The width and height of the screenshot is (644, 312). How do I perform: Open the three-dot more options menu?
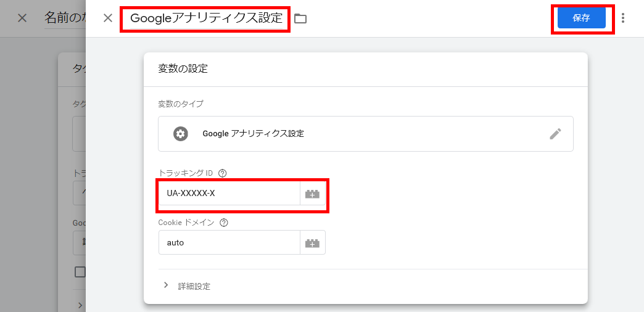(623, 18)
